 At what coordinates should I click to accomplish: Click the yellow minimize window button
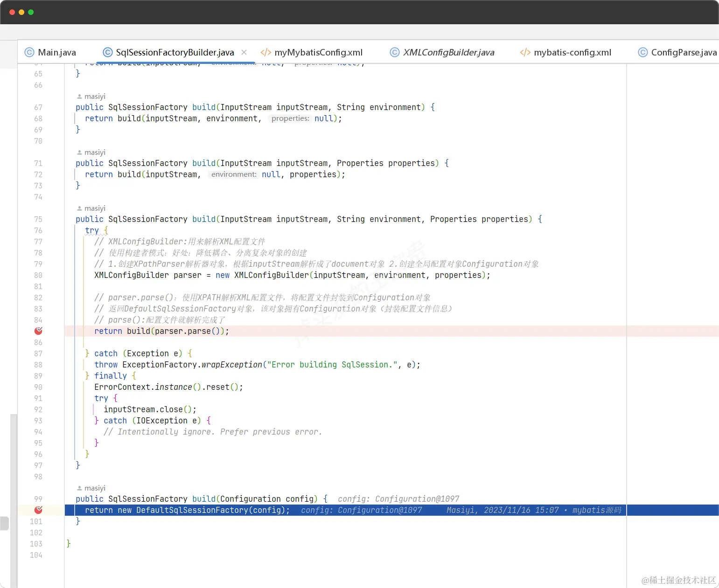click(21, 12)
